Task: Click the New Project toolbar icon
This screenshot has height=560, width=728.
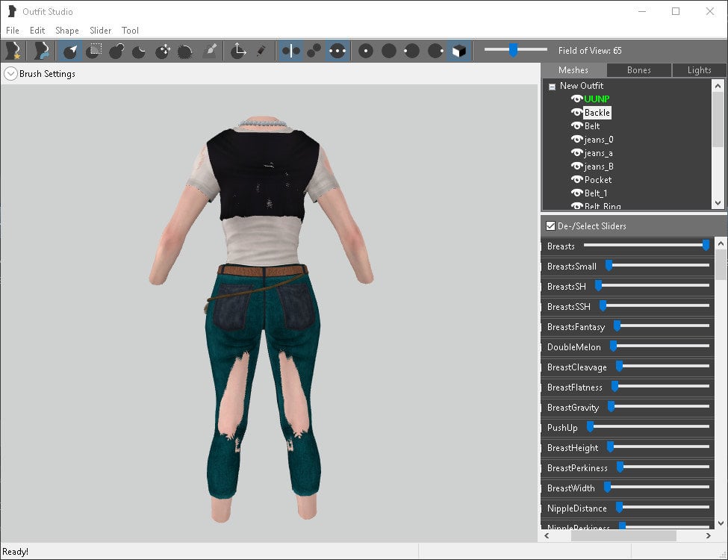Action: coord(13,51)
